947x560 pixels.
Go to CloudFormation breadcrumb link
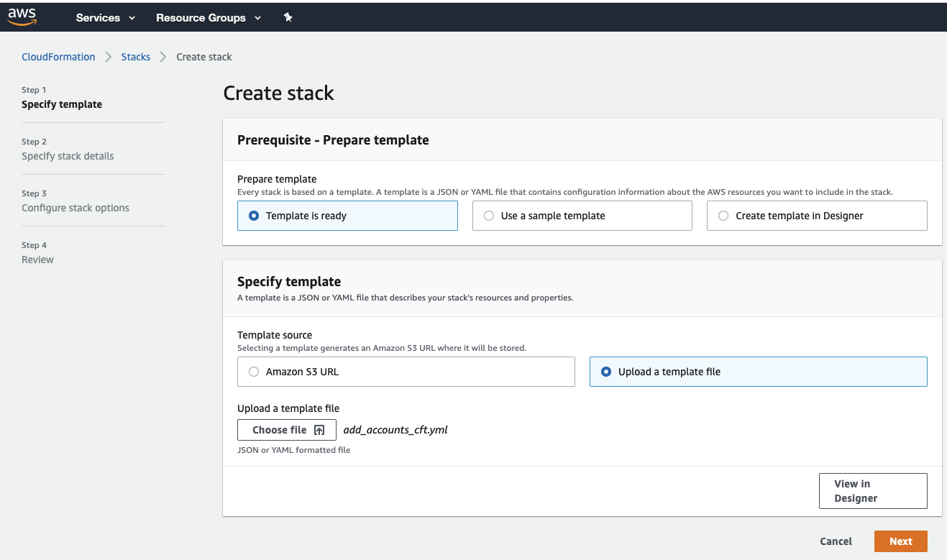tap(58, 57)
